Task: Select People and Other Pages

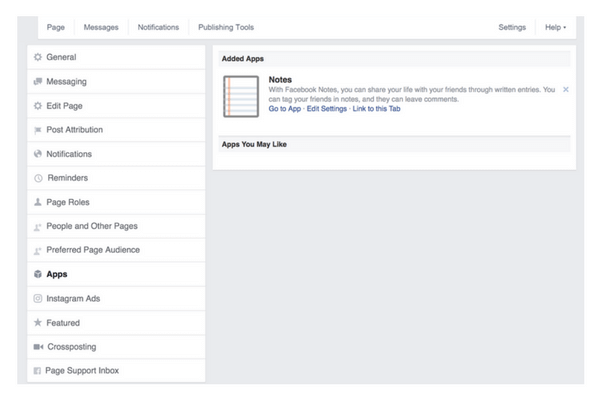Action: (x=116, y=226)
